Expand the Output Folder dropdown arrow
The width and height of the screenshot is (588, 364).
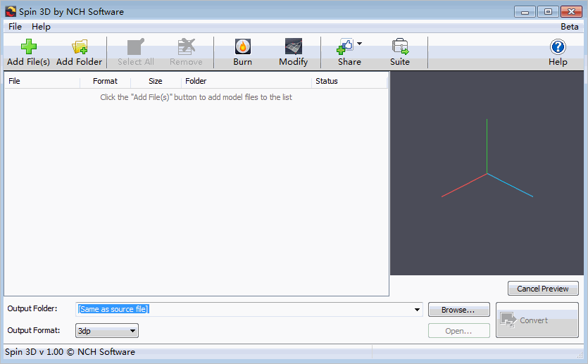(417, 310)
